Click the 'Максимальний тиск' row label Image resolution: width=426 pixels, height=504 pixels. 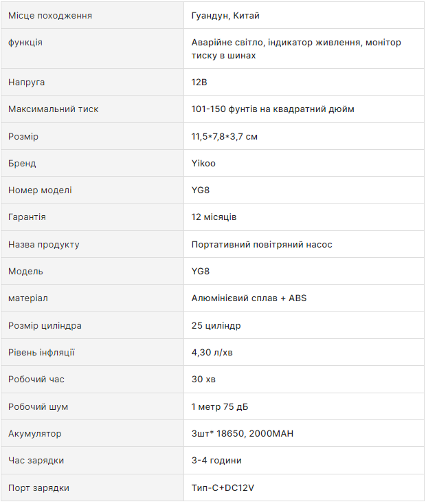(53, 109)
